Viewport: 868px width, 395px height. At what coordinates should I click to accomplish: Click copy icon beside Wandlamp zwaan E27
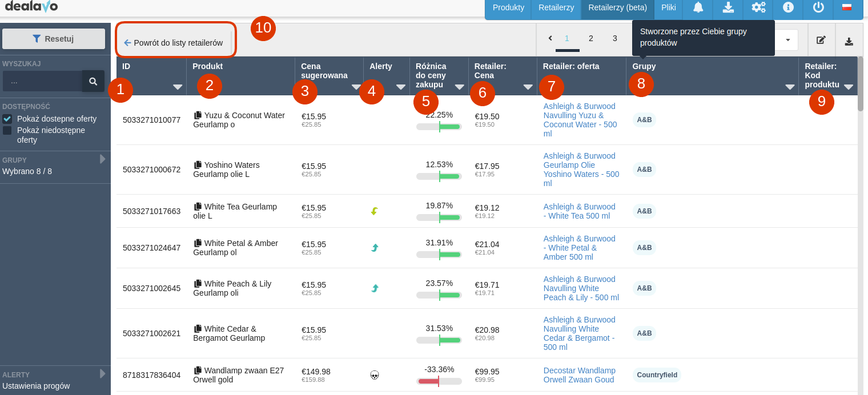pyautogui.click(x=198, y=370)
